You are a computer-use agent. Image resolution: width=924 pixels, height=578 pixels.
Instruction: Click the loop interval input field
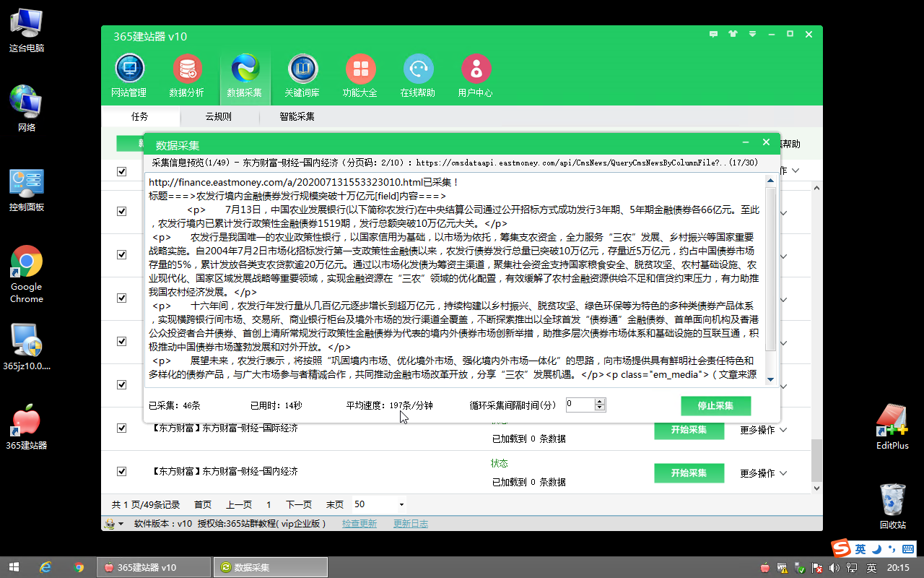pos(580,405)
